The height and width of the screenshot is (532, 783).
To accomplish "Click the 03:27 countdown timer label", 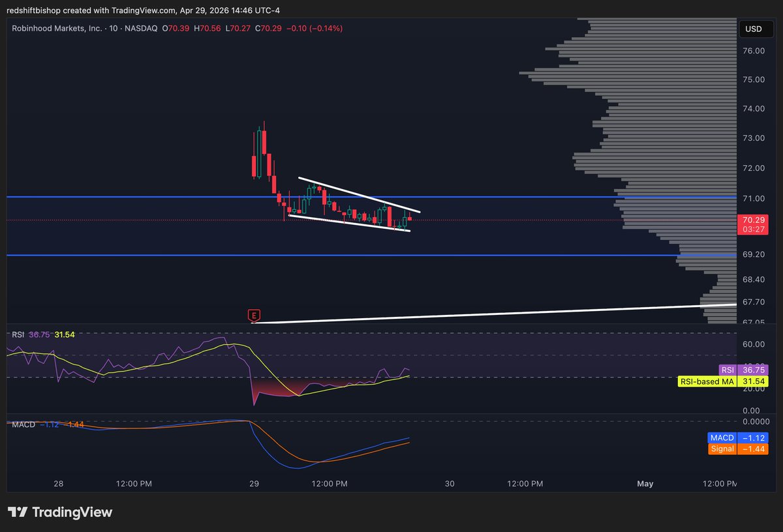I will coord(754,229).
